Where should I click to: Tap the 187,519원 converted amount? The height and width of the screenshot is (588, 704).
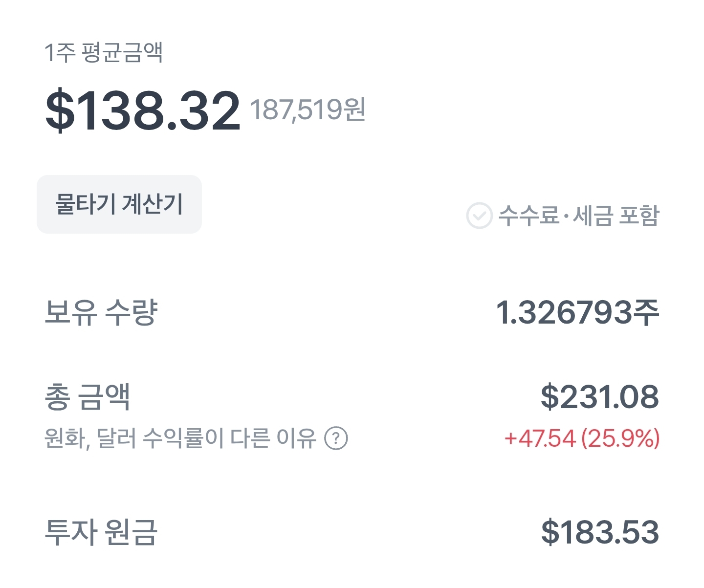tap(308, 109)
